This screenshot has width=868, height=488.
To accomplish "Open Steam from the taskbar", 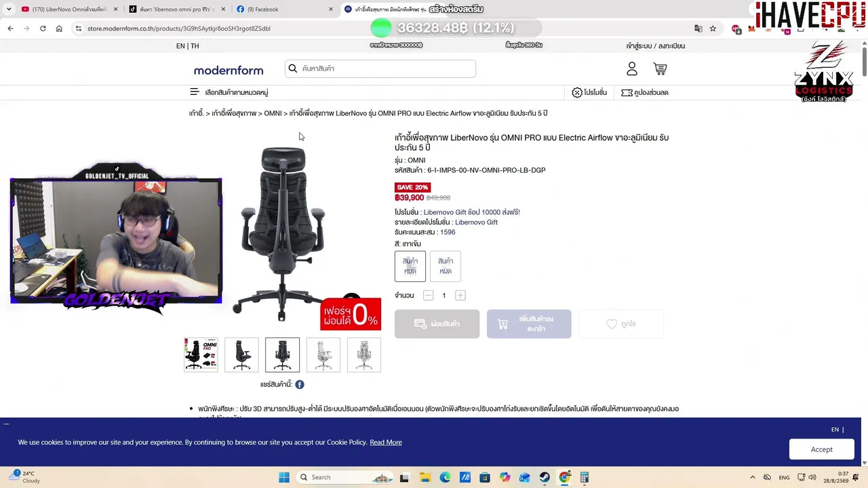I will click(545, 477).
